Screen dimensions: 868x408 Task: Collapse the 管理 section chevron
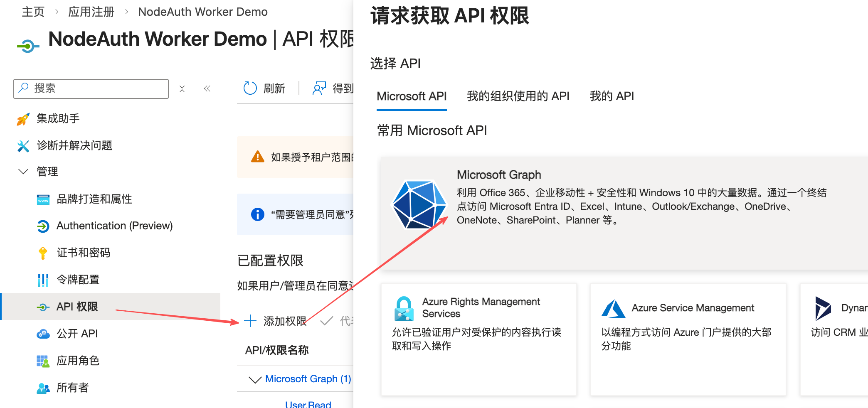tap(23, 172)
